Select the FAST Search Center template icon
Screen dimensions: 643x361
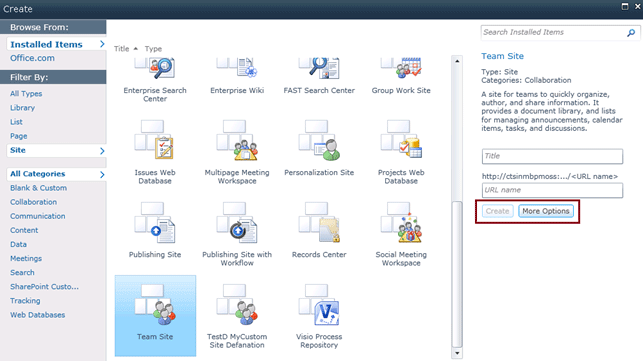pyautogui.click(x=319, y=69)
